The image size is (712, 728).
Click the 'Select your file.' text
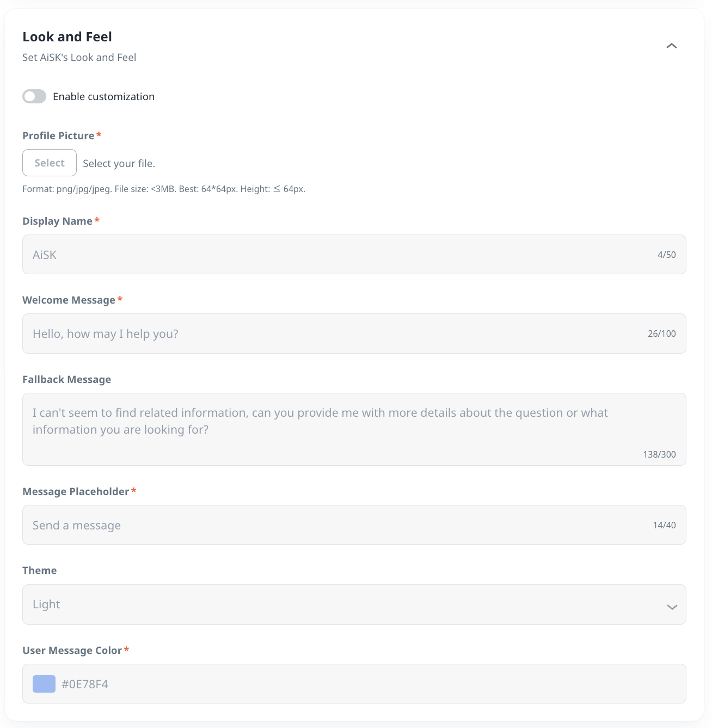[x=119, y=163]
